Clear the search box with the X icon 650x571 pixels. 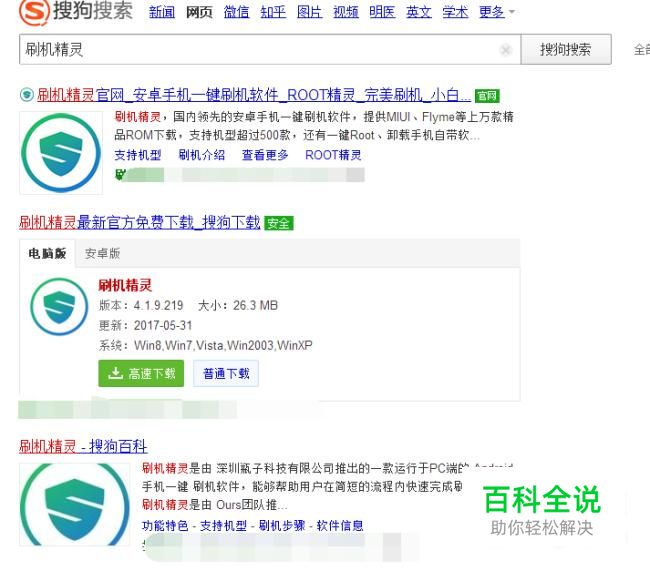pyautogui.click(x=505, y=50)
